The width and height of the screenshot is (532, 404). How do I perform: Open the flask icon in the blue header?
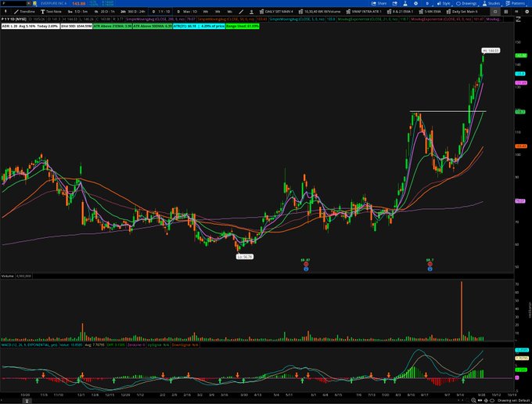pos(405,3)
